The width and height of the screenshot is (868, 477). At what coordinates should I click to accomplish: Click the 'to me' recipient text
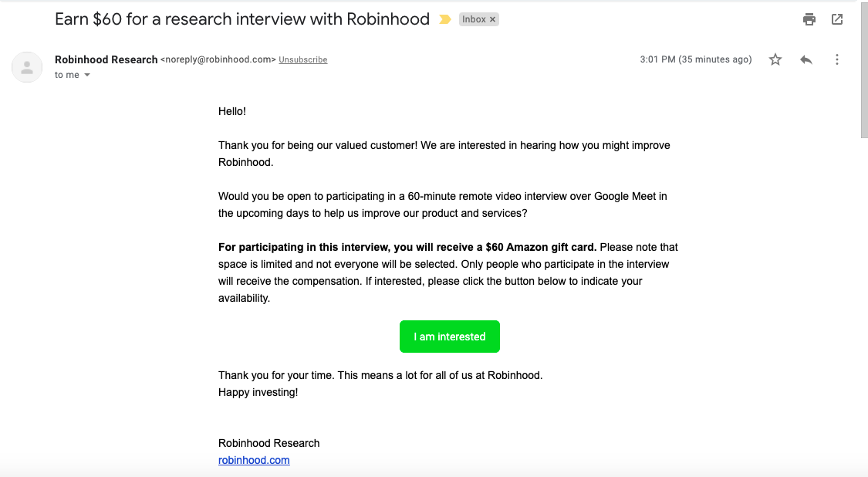[x=67, y=75]
